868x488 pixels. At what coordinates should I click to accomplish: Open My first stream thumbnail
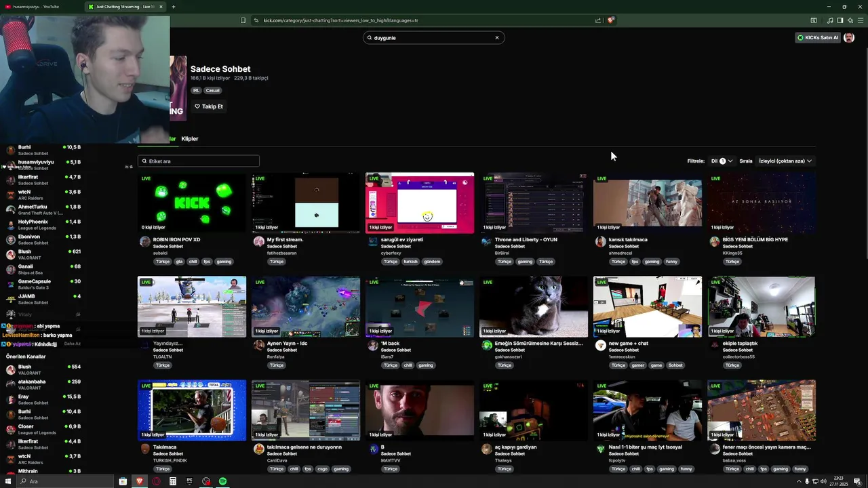pos(306,203)
